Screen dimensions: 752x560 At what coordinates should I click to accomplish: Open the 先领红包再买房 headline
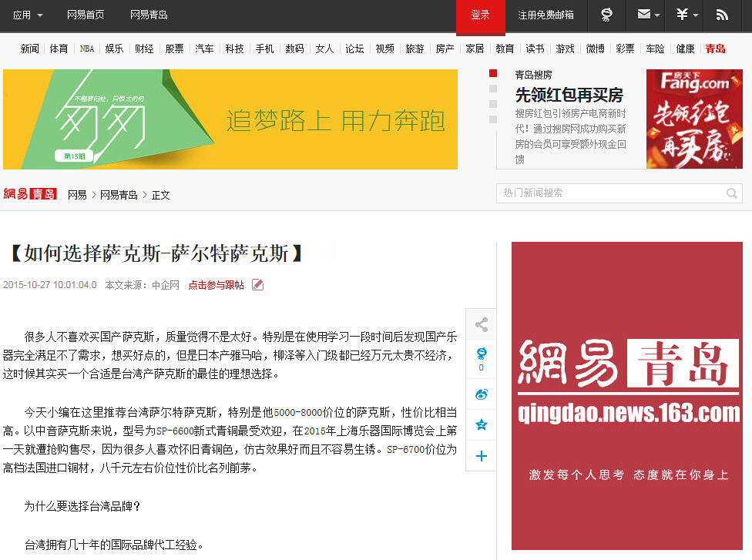coord(569,95)
